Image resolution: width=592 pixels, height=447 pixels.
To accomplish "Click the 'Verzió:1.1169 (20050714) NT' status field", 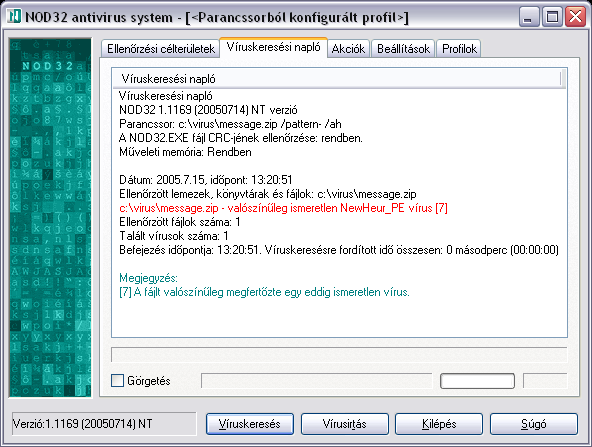I will [x=104, y=424].
